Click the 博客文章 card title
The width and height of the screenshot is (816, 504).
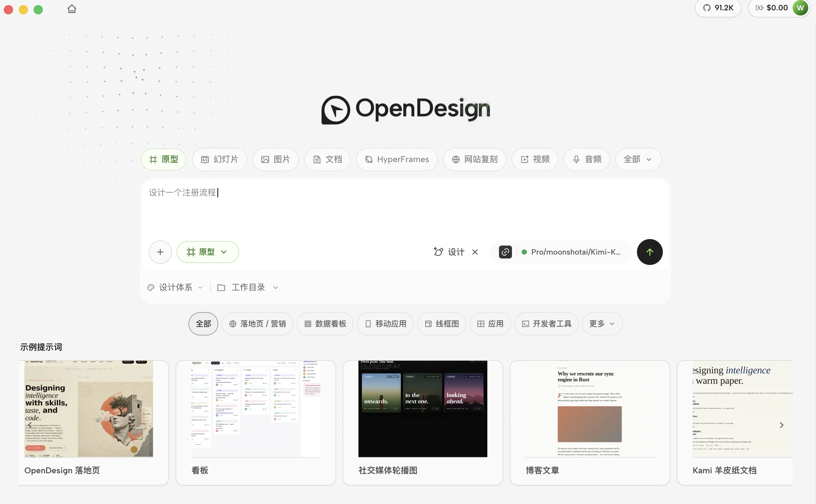click(542, 470)
